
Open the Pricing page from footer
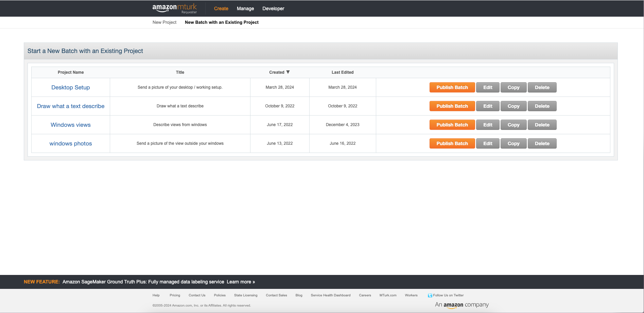175,295
